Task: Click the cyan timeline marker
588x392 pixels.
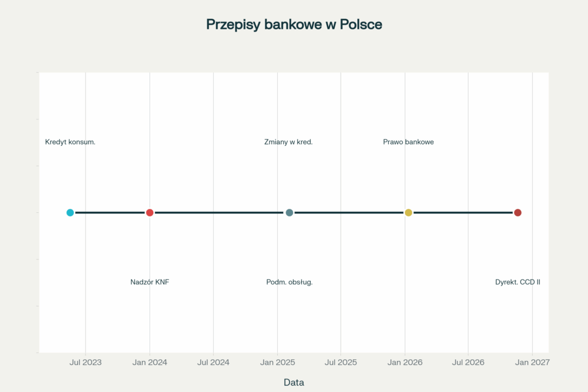Action: tap(70, 212)
